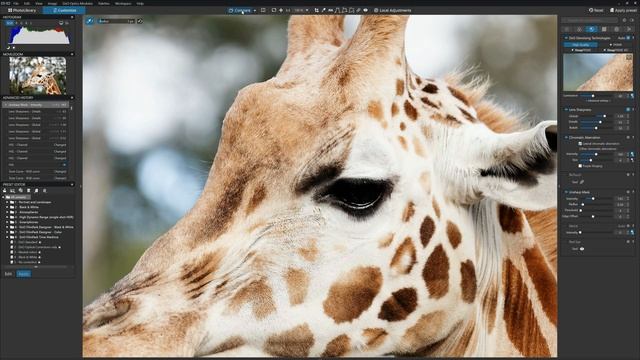Click the Lens Sharpness Global slider handle
640x360 pixels.
[x=604, y=116]
